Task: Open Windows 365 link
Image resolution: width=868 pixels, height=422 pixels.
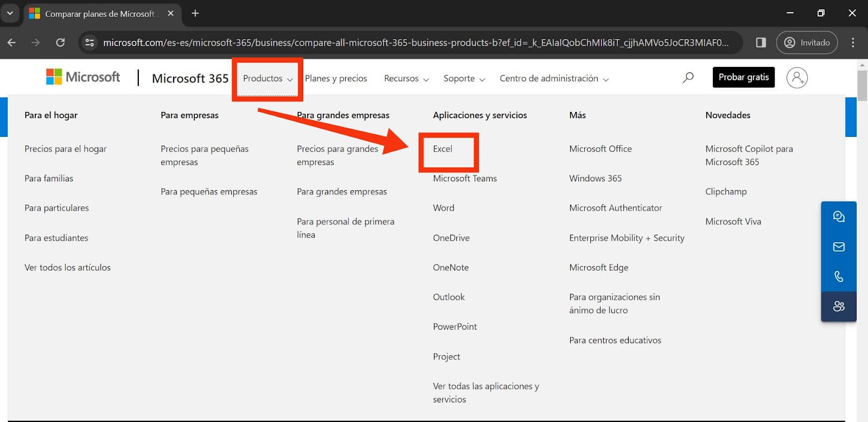Action: click(595, 178)
